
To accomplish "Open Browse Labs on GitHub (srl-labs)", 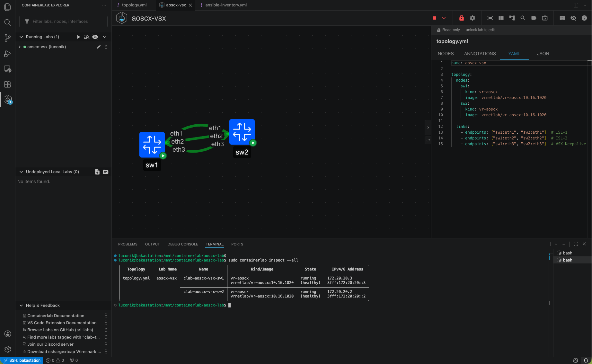I will tap(60, 330).
